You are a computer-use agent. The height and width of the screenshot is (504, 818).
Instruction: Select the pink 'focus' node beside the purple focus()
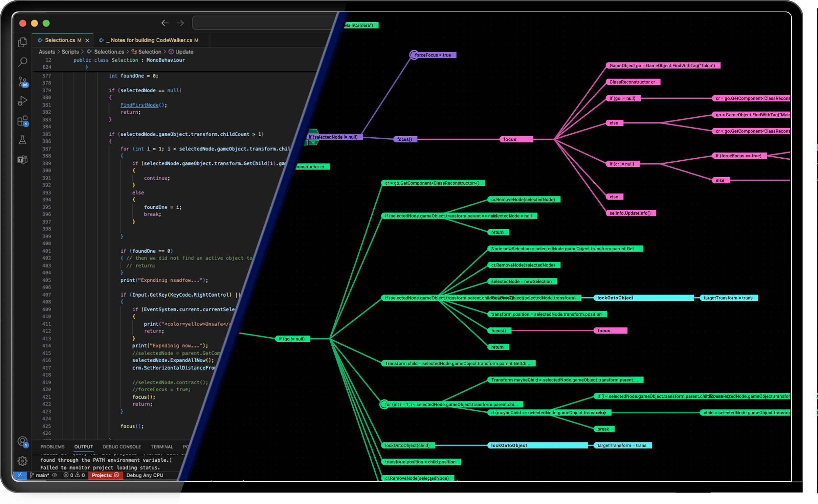click(x=516, y=139)
